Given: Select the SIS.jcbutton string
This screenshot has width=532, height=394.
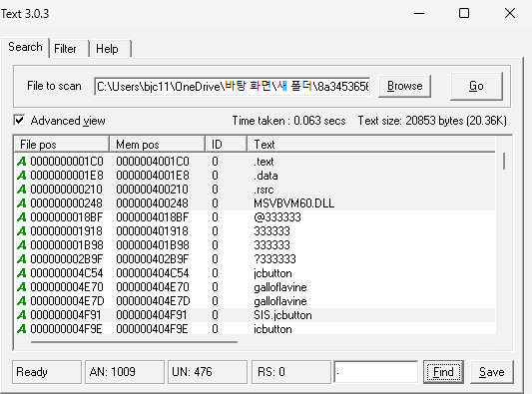Looking at the screenshot, I should click(x=282, y=315).
